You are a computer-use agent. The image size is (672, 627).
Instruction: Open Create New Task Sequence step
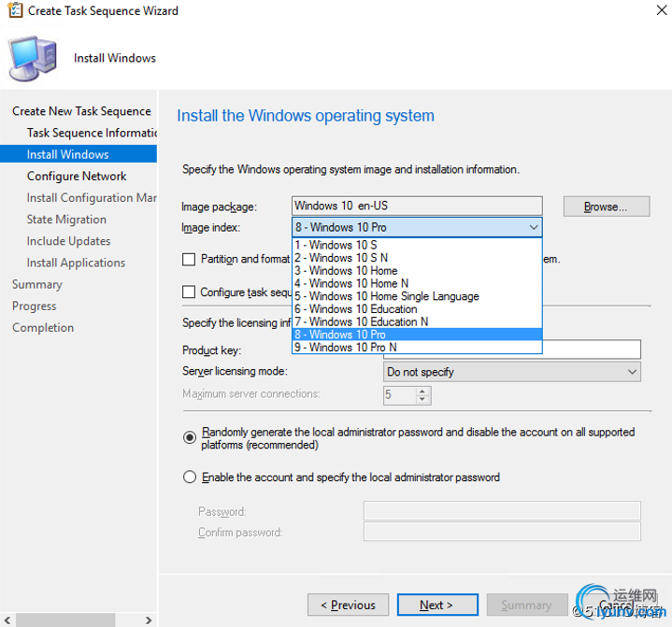click(x=81, y=111)
